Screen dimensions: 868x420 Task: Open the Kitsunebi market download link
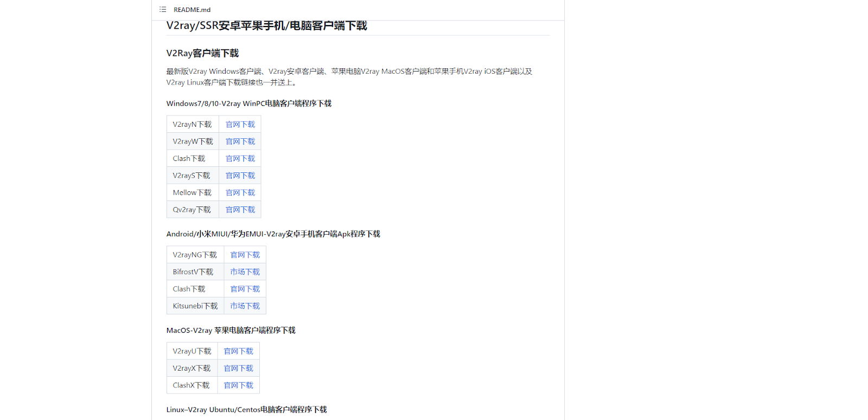pos(245,306)
